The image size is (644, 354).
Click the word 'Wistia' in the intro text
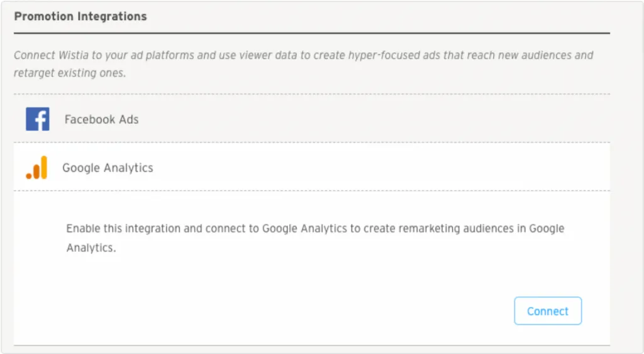pyautogui.click(x=73, y=55)
